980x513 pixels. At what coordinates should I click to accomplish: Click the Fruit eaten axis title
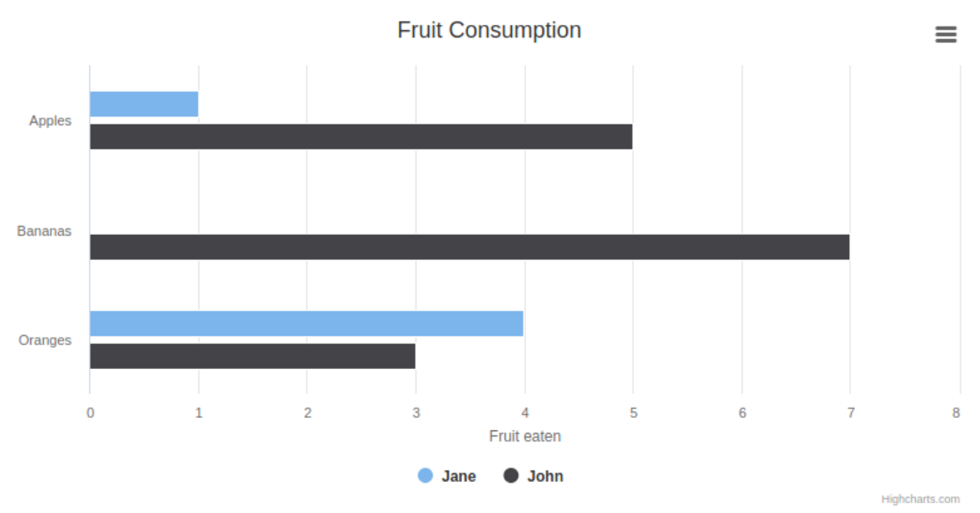525,436
